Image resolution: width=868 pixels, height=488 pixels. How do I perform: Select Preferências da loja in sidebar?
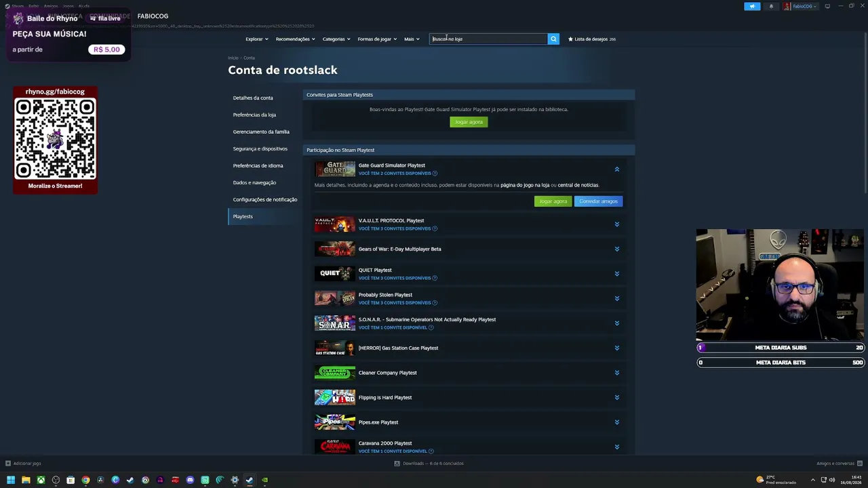pos(254,115)
